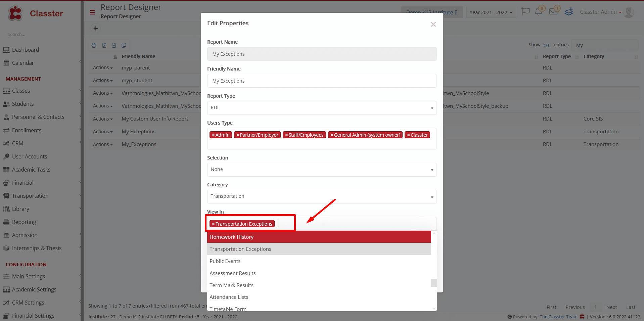This screenshot has width=644, height=321.
Task: Open the Selection dropdown
Action: click(x=322, y=170)
